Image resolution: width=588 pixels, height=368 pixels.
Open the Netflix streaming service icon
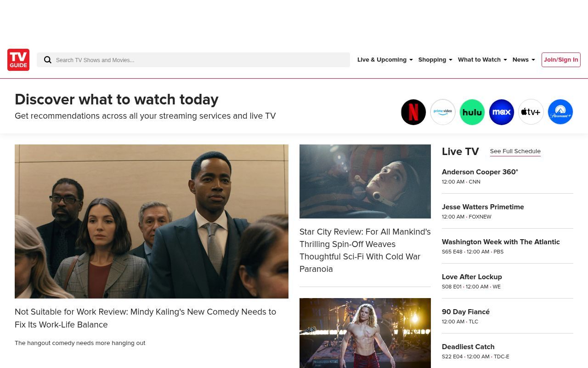413,112
